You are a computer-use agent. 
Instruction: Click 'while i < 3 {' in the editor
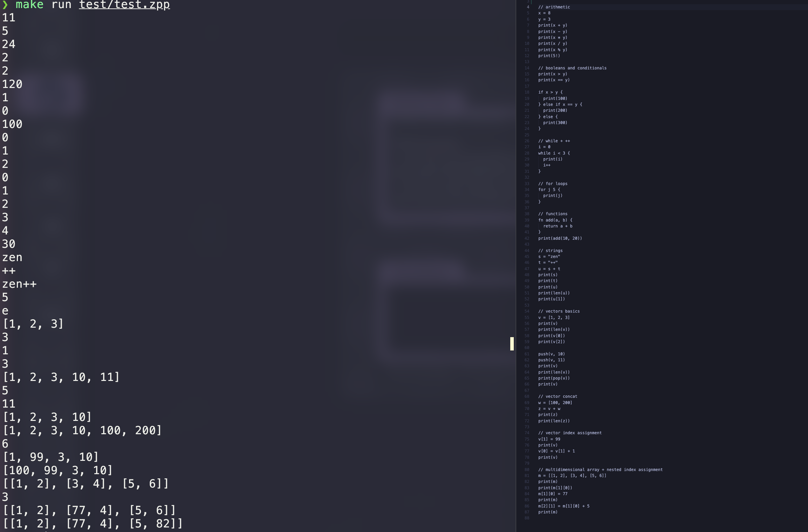click(554, 153)
